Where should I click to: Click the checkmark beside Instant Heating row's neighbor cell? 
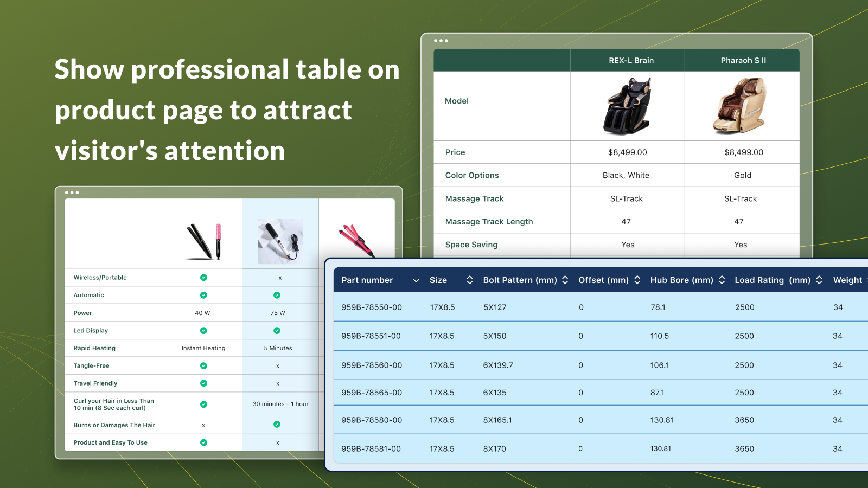click(x=204, y=330)
